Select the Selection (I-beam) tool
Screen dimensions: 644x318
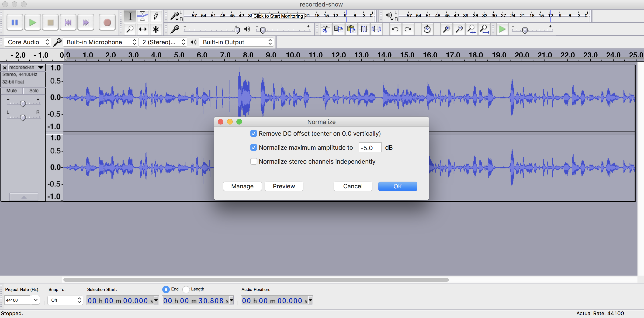130,16
